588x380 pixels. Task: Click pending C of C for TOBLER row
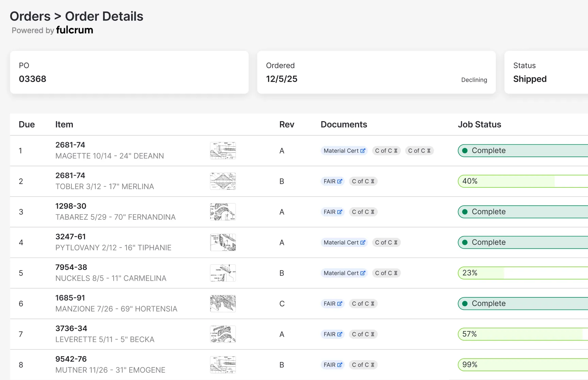pyautogui.click(x=363, y=181)
